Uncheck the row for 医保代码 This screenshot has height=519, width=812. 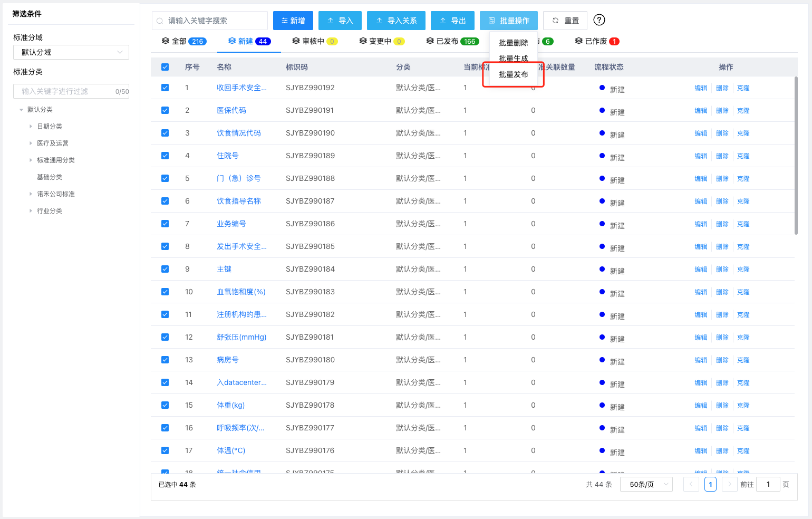click(165, 110)
